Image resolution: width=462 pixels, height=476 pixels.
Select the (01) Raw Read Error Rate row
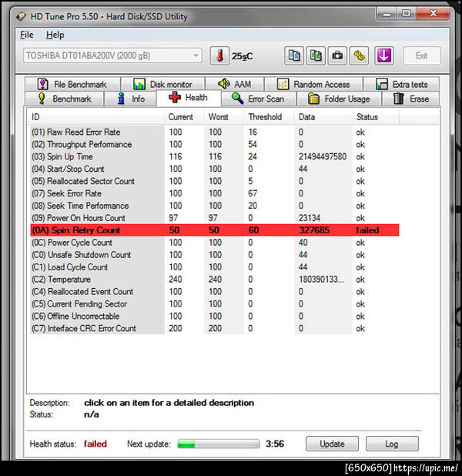click(215, 132)
